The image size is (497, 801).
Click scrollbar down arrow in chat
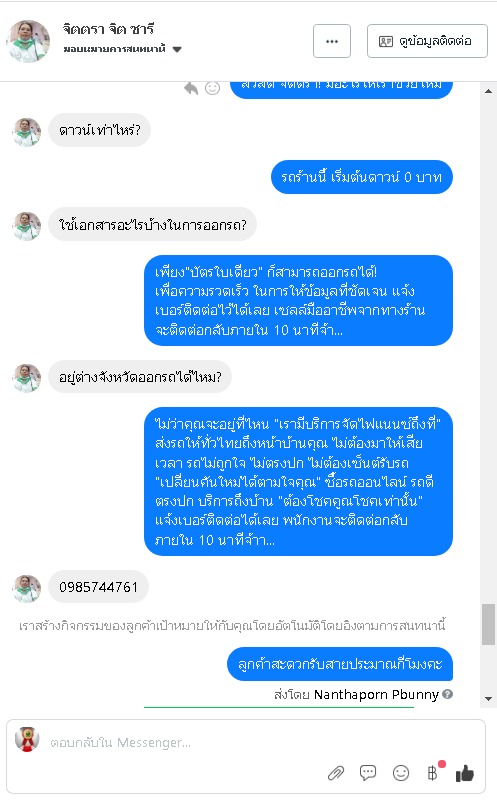point(488,698)
